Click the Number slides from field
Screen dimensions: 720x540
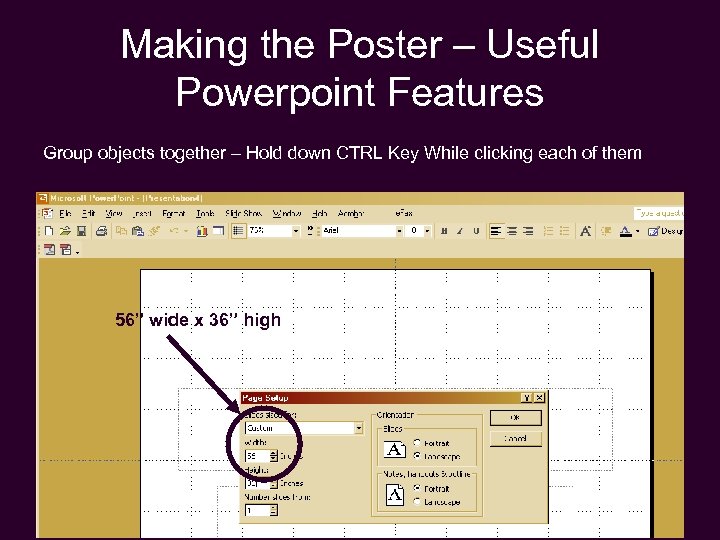pyautogui.click(x=257, y=510)
